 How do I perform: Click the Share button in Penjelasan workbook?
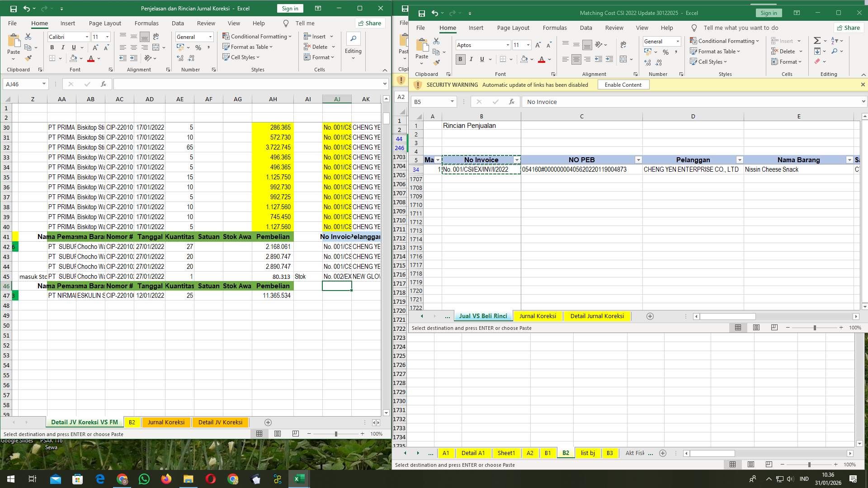pos(369,23)
